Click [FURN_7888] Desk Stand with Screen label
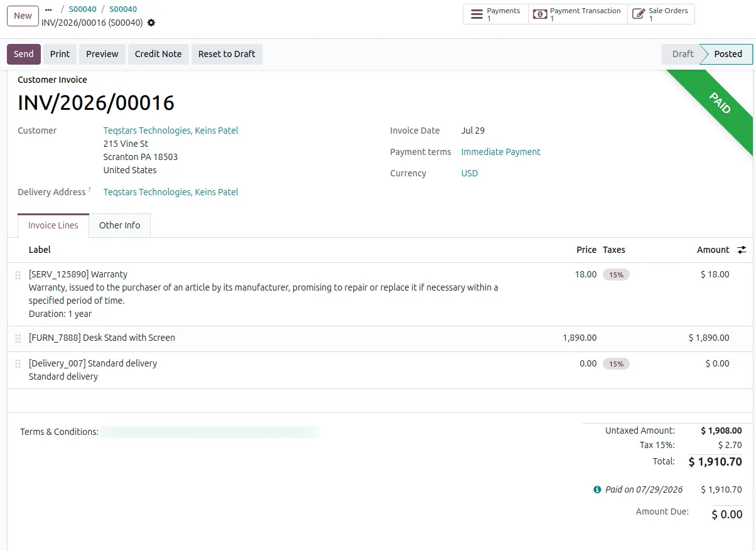This screenshot has height=551, width=756. tap(102, 338)
